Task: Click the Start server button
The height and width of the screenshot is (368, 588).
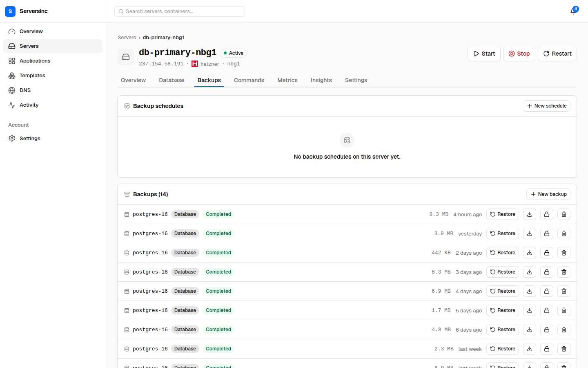Action: (484, 54)
